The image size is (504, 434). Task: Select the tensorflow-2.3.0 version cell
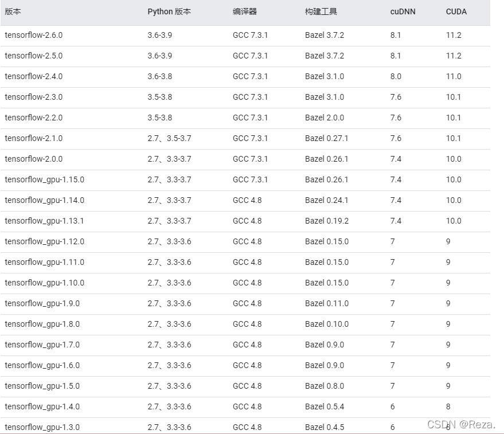(x=34, y=97)
